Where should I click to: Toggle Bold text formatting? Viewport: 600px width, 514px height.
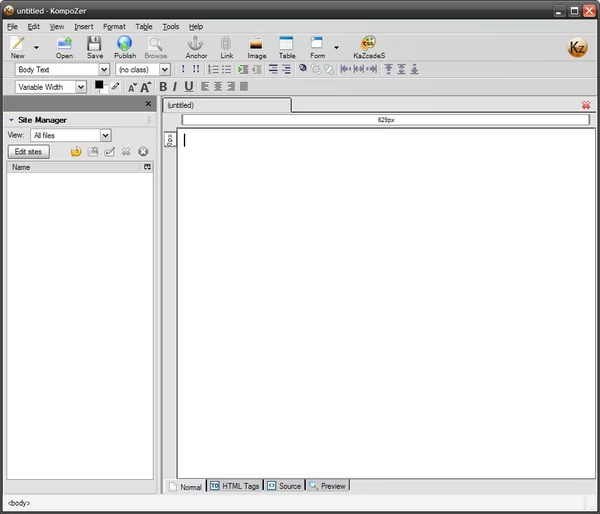[163, 87]
